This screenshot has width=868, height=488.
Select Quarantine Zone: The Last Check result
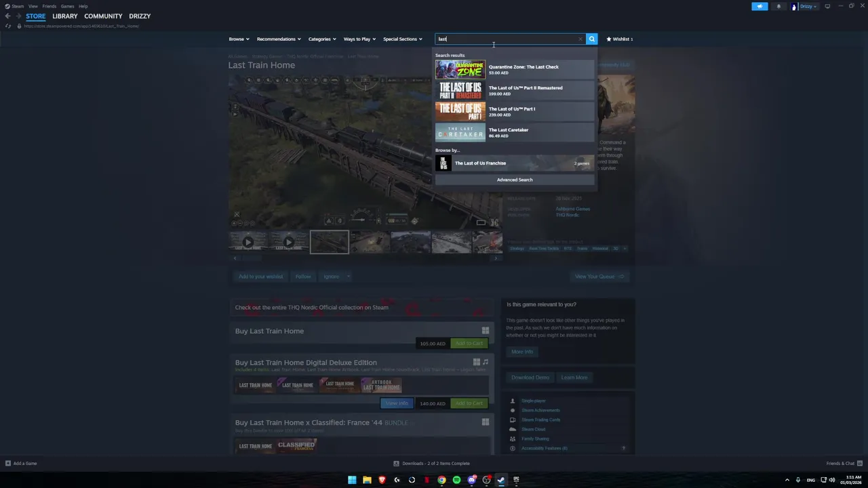[x=515, y=70]
